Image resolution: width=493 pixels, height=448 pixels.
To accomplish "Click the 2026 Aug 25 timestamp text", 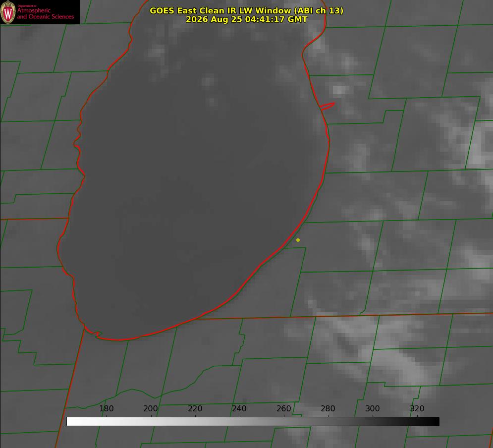I will tap(247, 19).
